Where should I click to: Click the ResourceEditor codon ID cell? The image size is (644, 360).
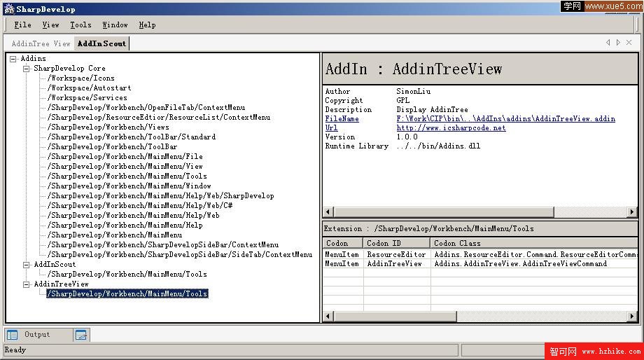click(396, 255)
